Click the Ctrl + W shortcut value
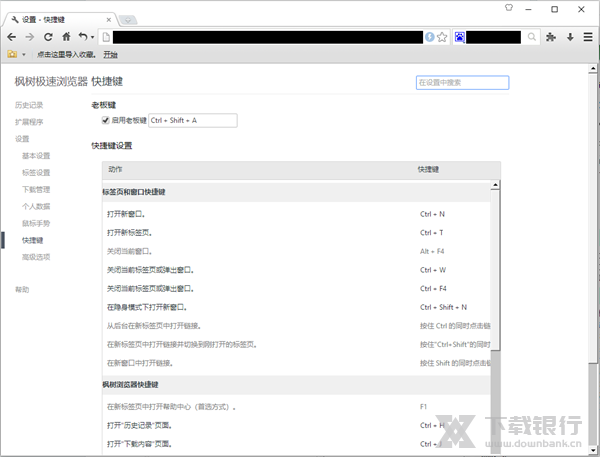The image size is (600, 457). (x=433, y=270)
